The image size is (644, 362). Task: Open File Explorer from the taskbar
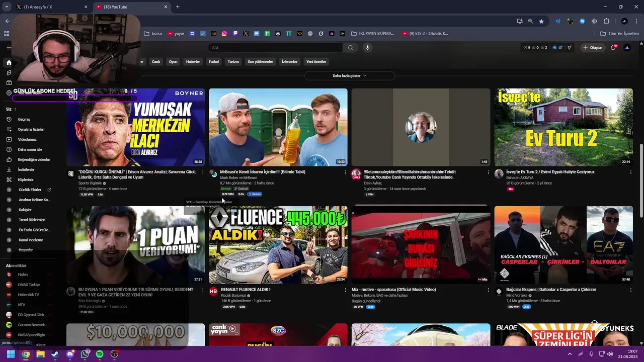[40, 354]
